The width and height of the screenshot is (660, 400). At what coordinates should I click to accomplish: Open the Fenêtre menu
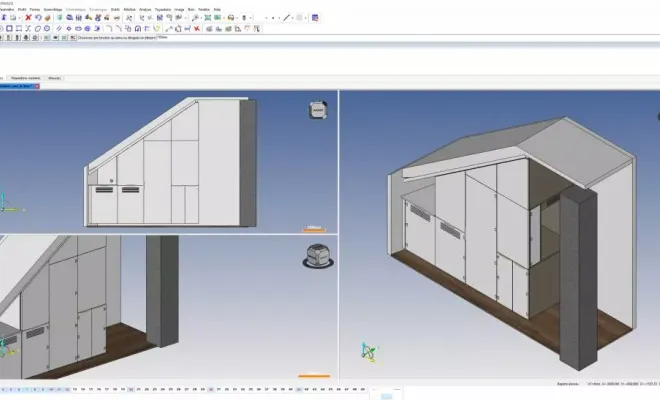point(204,9)
